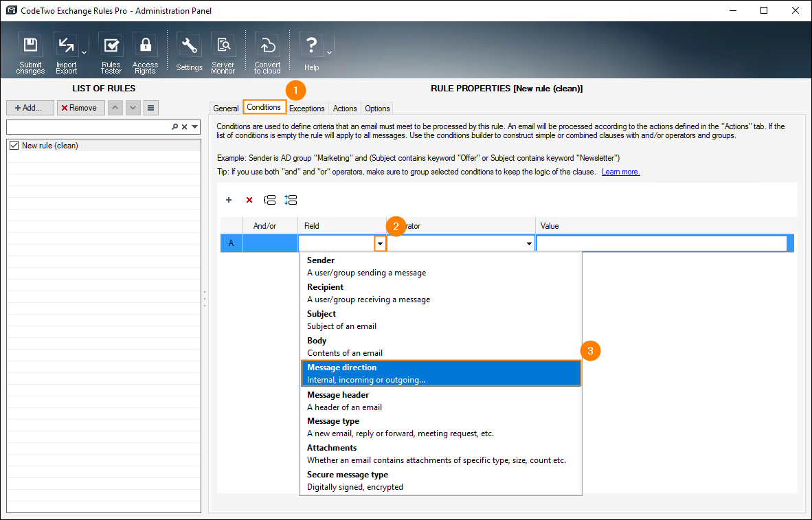Clear the rule search with X icon
Image resolution: width=812 pixels, height=520 pixels.
pyautogui.click(x=184, y=127)
